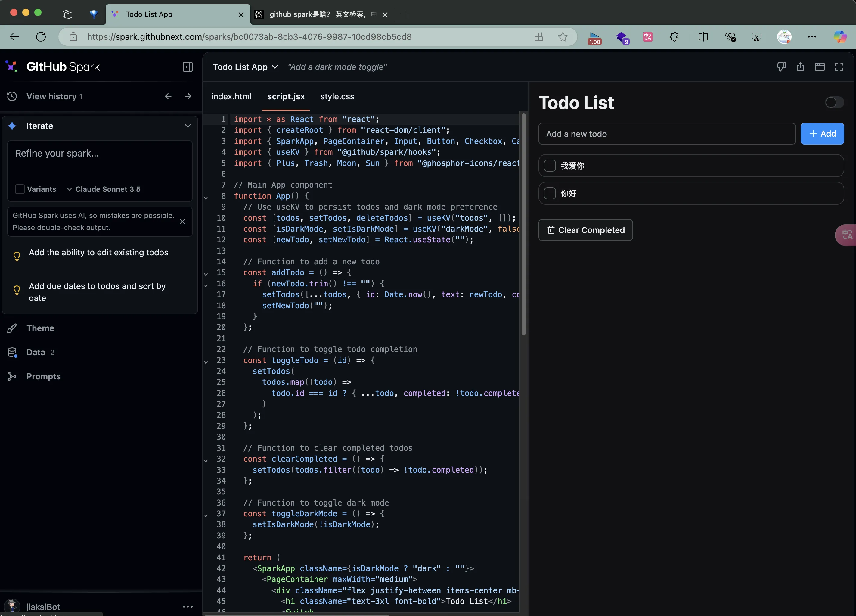Collapse the Iterate section chevron
856x616 pixels.
[x=188, y=126]
